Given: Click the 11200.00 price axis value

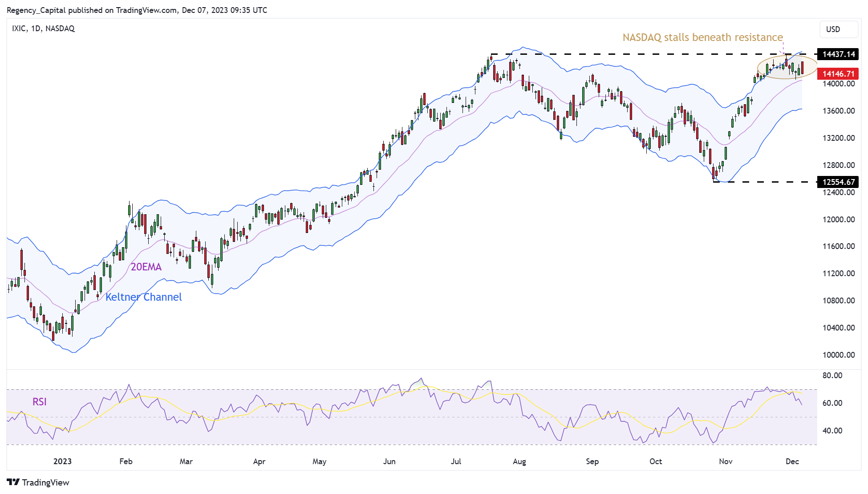Looking at the screenshot, I should tap(839, 274).
